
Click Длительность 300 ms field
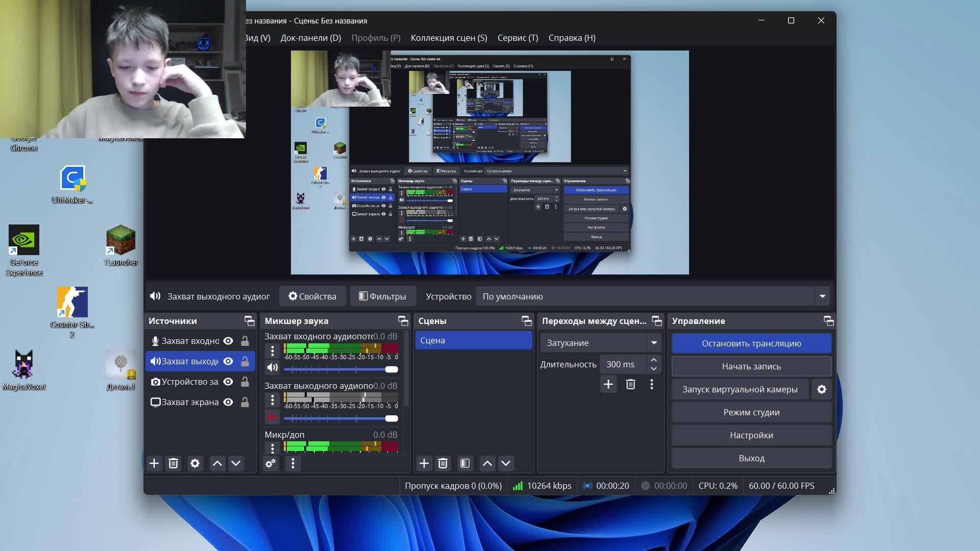(x=623, y=364)
